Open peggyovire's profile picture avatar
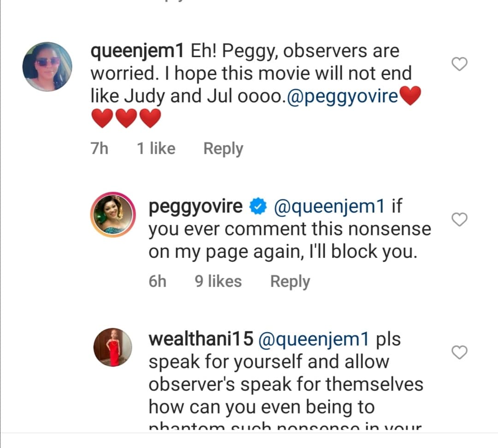 click(x=113, y=215)
